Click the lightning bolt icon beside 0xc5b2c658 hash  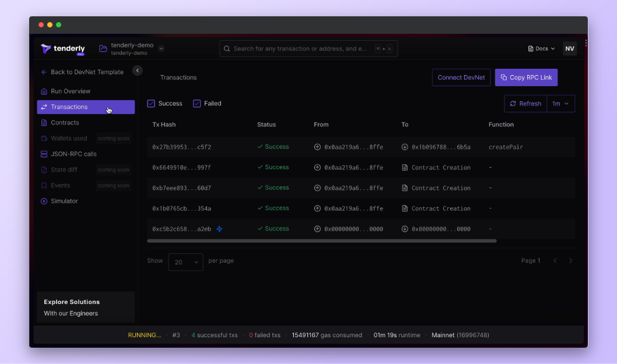pyautogui.click(x=219, y=229)
